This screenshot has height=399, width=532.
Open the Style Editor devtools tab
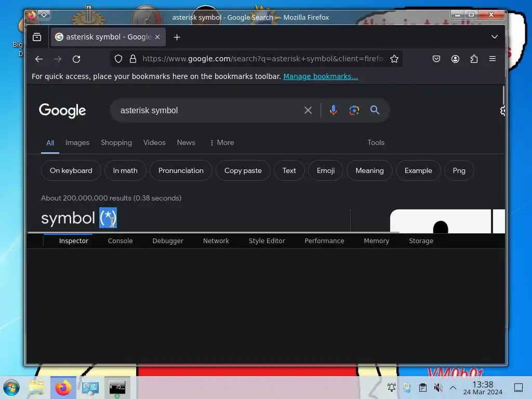pyautogui.click(x=267, y=241)
